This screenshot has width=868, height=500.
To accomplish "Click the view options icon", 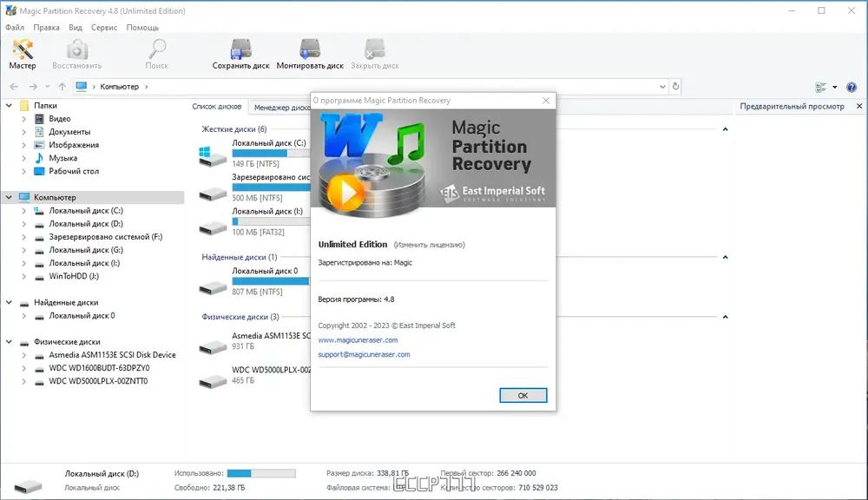I will coord(821,87).
